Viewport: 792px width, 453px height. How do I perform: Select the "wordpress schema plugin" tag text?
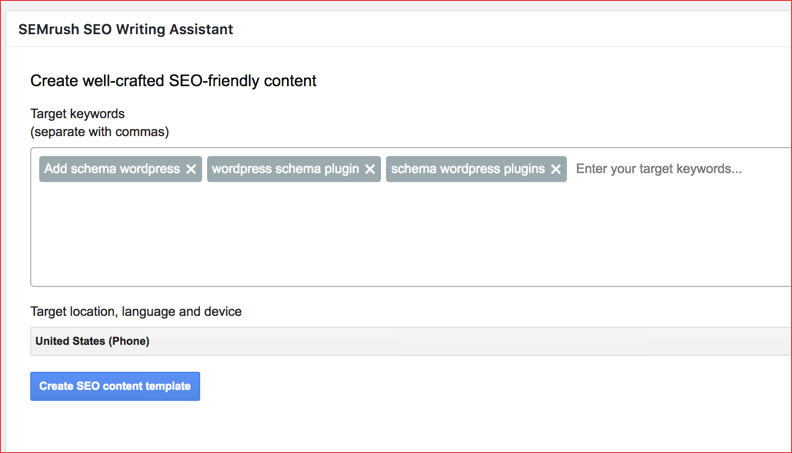pos(285,169)
